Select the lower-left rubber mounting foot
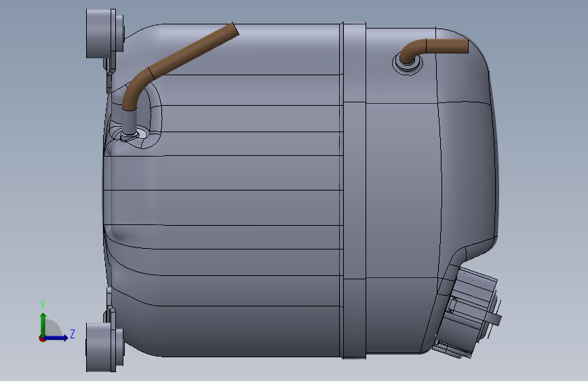This screenshot has width=588, height=381. (104, 347)
